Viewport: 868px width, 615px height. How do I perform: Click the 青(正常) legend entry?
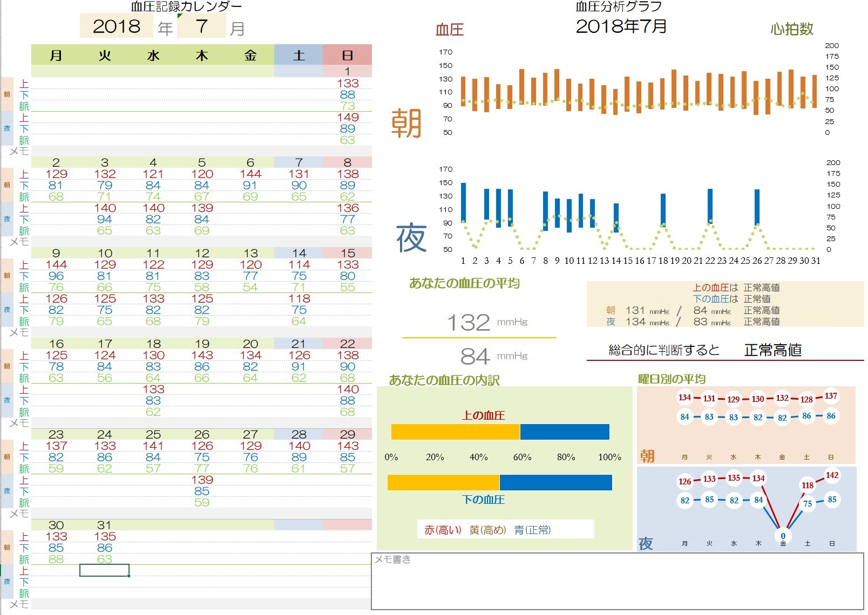point(532,530)
